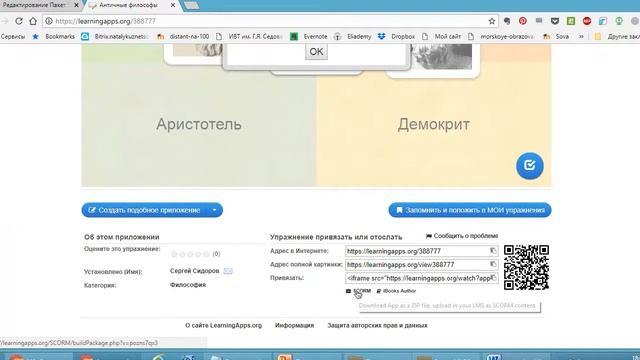Screen dimensions: 640x360
Task: Open the Сервисы bookmark
Action: (x=13, y=36)
